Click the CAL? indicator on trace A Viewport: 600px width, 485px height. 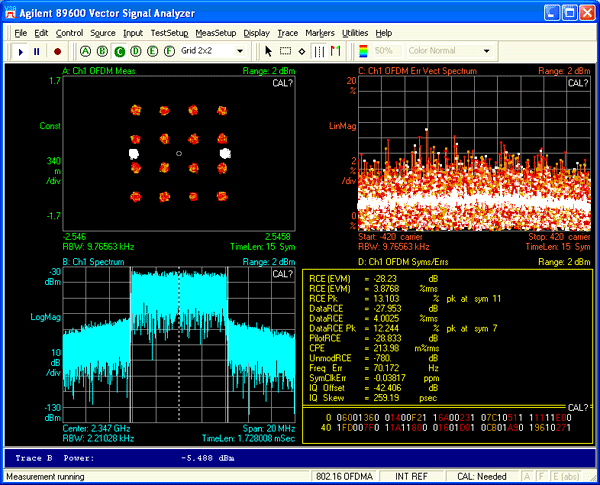(x=283, y=83)
